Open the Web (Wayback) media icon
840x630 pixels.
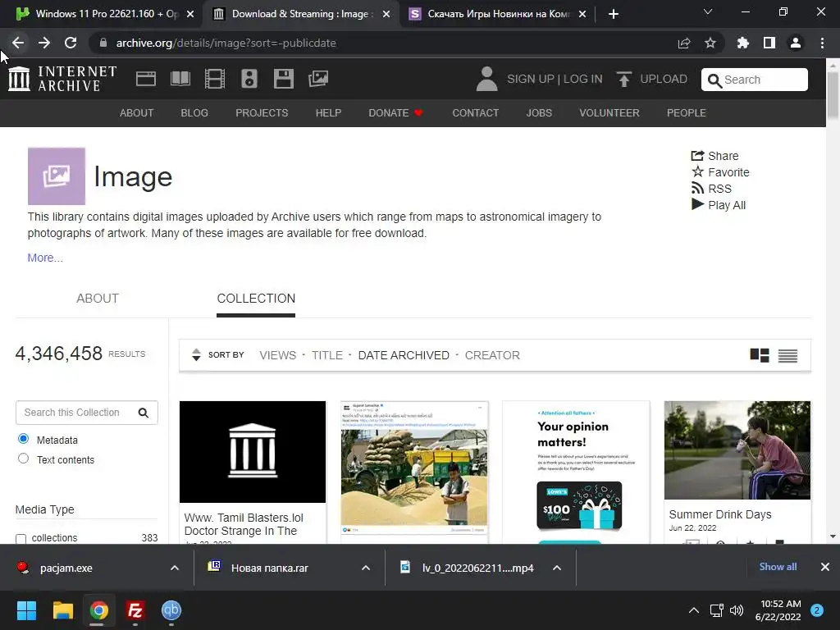(x=146, y=79)
